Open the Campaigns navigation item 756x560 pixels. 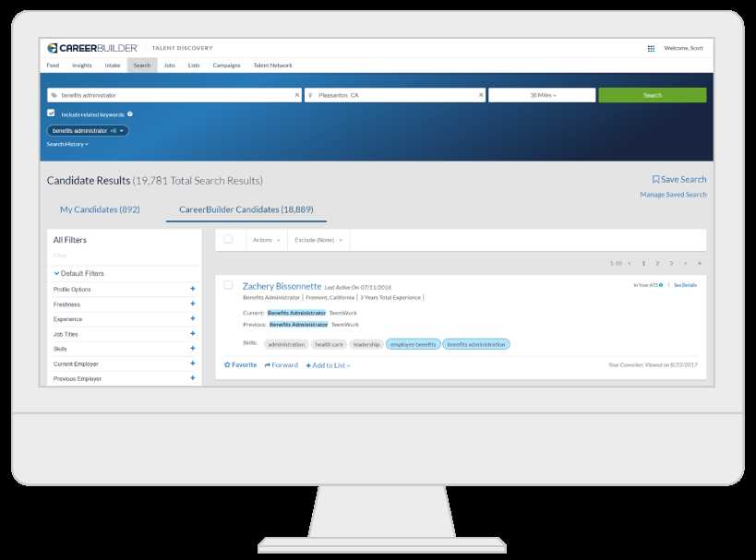[x=226, y=66]
